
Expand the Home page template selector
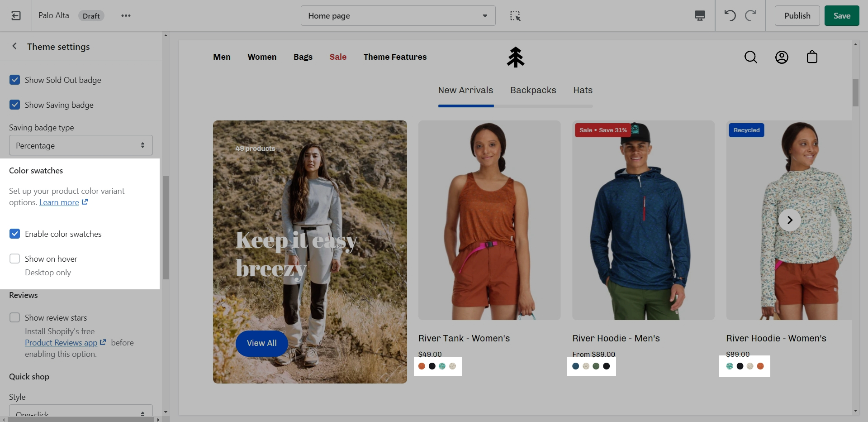tap(398, 16)
